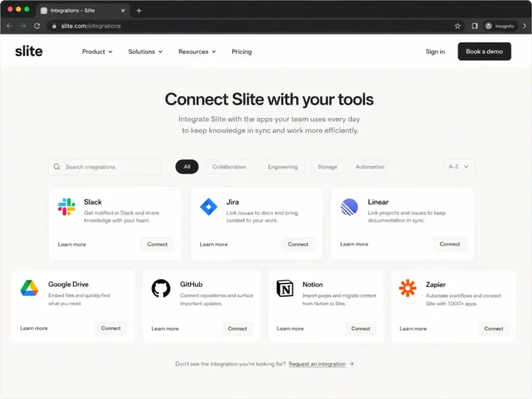The width and height of the screenshot is (532, 399).
Task: Learn more about Linear
Action: pyautogui.click(x=354, y=244)
